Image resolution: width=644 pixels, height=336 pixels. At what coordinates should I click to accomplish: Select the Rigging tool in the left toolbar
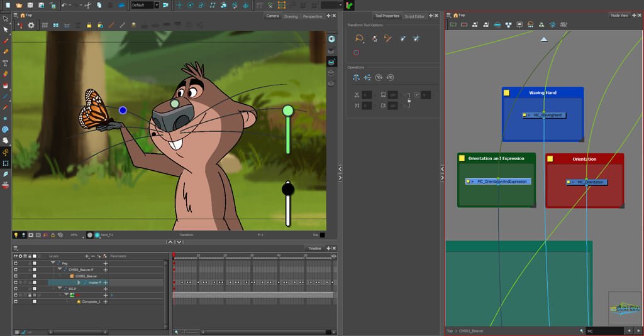tap(5, 152)
